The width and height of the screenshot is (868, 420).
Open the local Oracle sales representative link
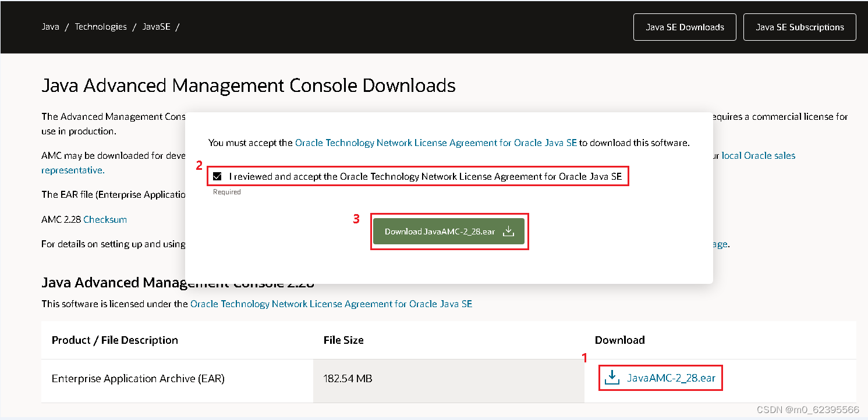tap(758, 155)
